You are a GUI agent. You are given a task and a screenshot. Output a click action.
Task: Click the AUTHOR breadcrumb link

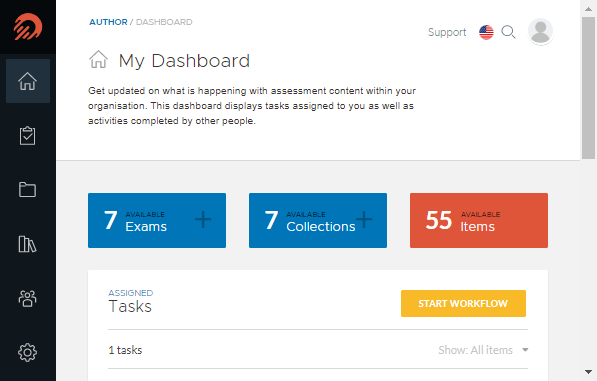(108, 22)
